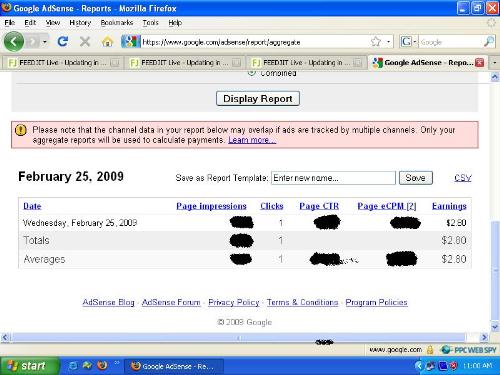The width and height of the screenshot is (500, 375).
Task: Expand hidden system tray icons arrow
Action: point(419,366)
